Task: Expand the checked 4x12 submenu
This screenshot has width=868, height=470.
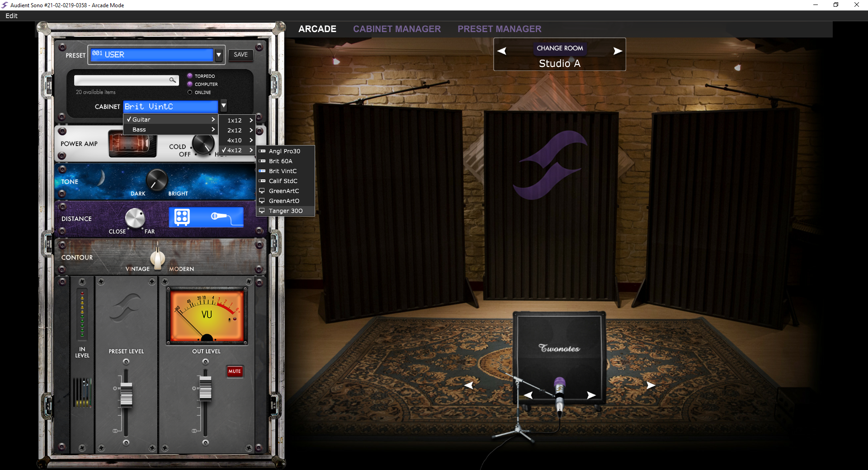Action: pos(237,150)
